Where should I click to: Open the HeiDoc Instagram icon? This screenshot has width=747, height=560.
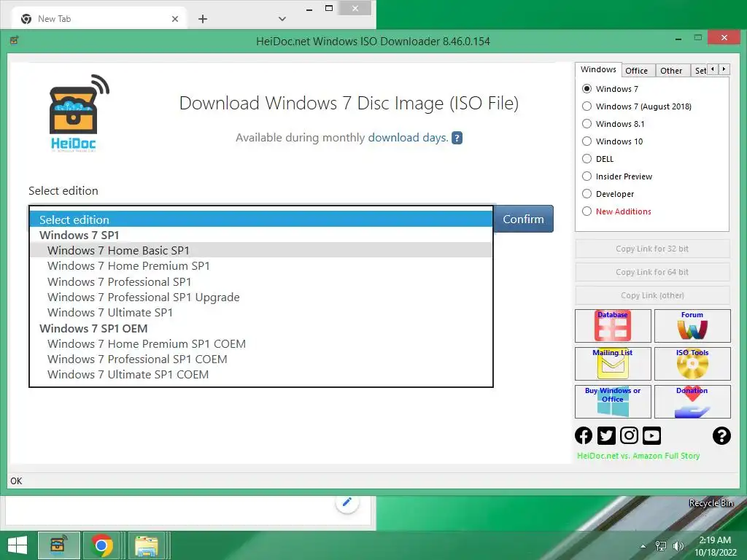click(629, 435)
